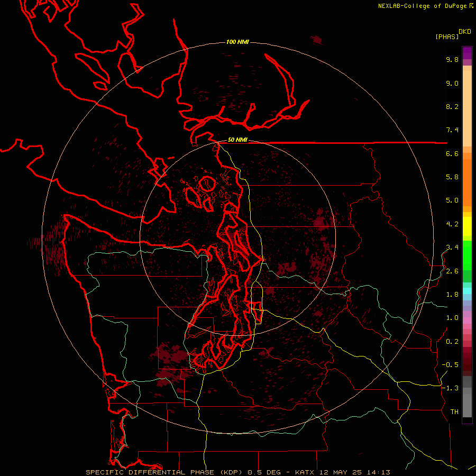Click the bright orange segment of color bar
The height and width of the screenshot is (476, 476).
point(467,183)
